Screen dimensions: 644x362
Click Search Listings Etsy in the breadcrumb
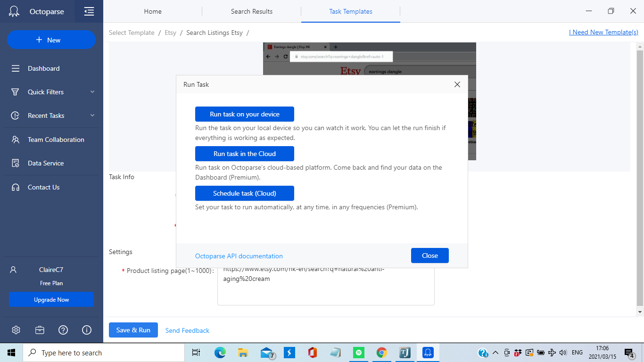pyautogui.click(x=215, y=33)
